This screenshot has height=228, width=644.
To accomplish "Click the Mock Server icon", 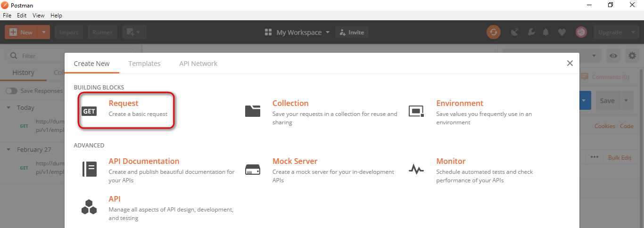I will (x=253, y=169).
